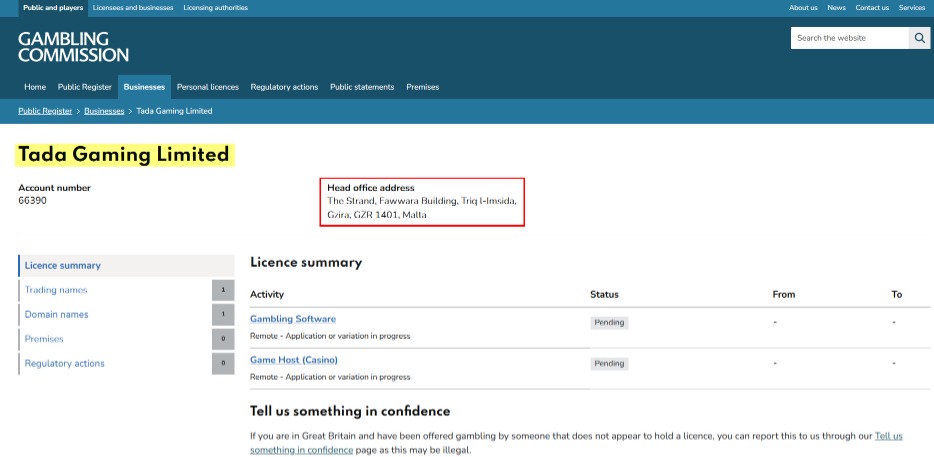Open the About us link
This screenshot has height=457, width=934.
click(x=803, y=8)
